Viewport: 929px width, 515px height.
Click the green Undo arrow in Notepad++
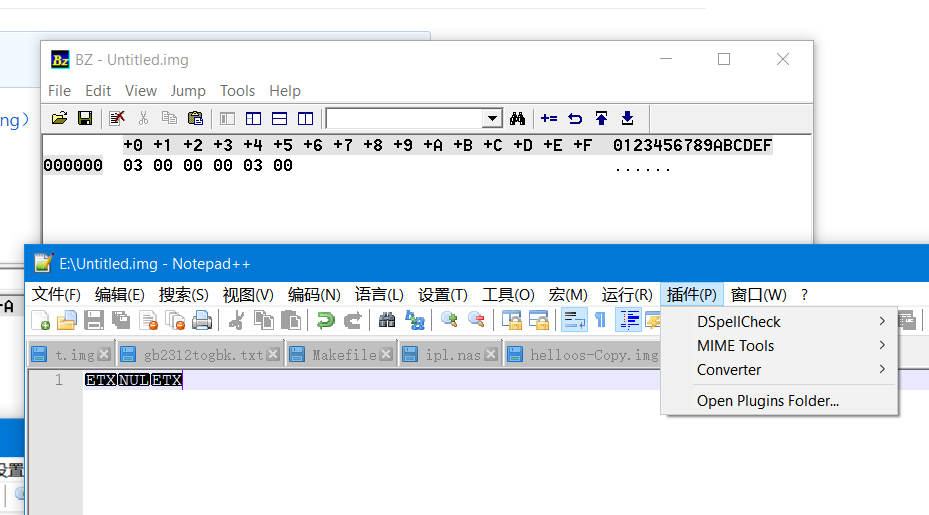point(325,321)
